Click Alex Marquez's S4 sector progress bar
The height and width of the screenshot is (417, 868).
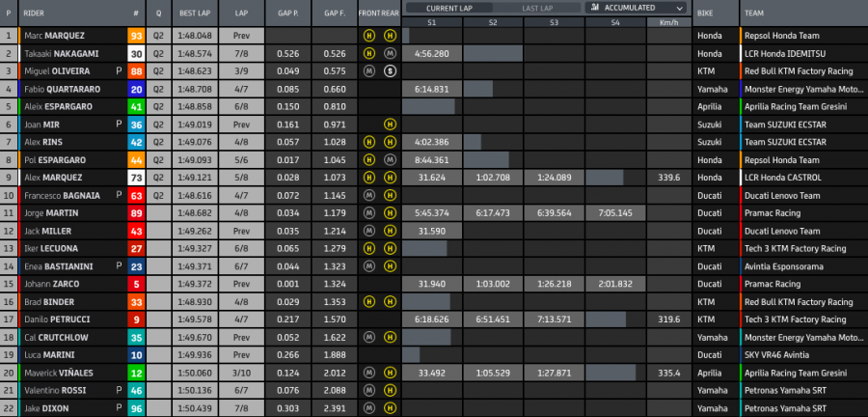pyautogui.click(x=615, y=178)
